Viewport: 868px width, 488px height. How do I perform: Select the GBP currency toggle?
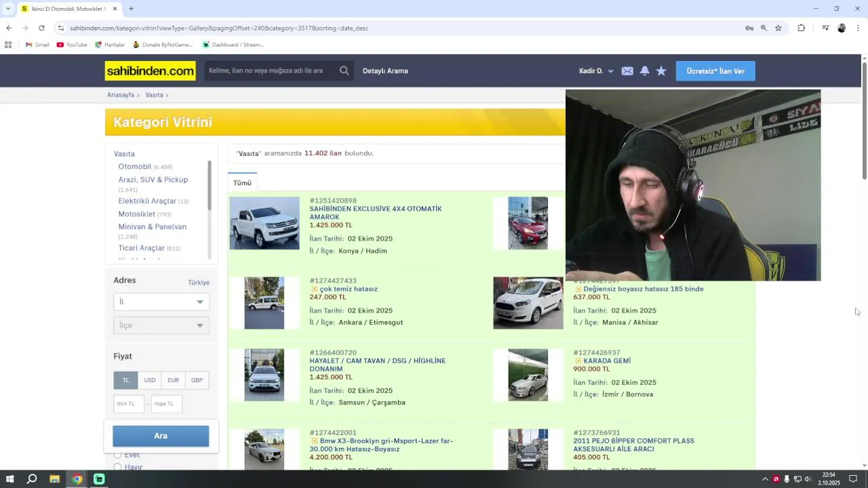coord(197,380)
